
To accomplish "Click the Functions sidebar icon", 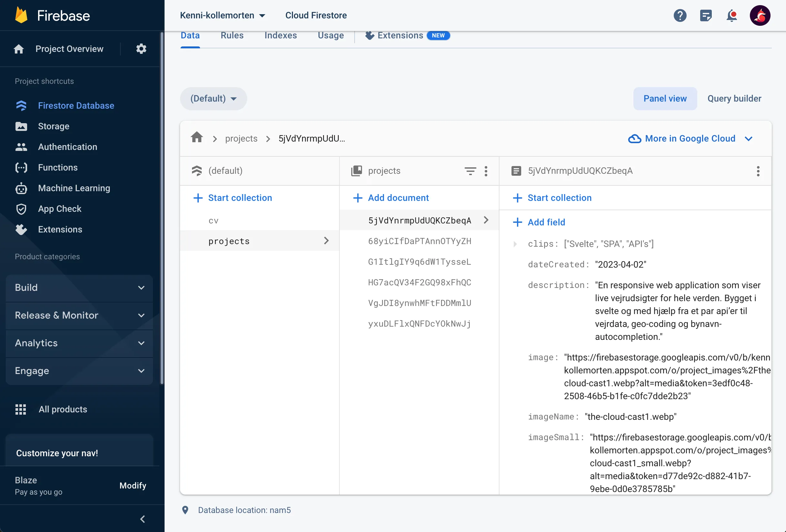I will click(x=21, y=168).
